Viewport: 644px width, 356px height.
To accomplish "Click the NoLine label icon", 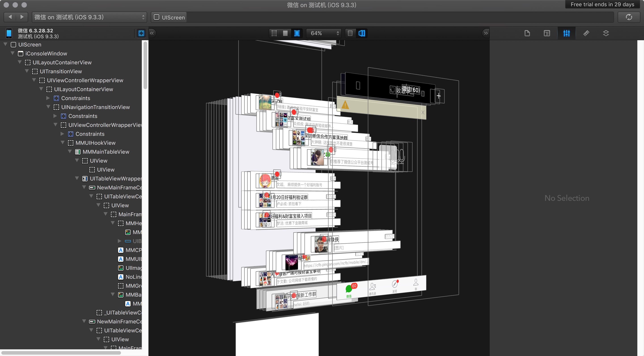I will point(121,277).
